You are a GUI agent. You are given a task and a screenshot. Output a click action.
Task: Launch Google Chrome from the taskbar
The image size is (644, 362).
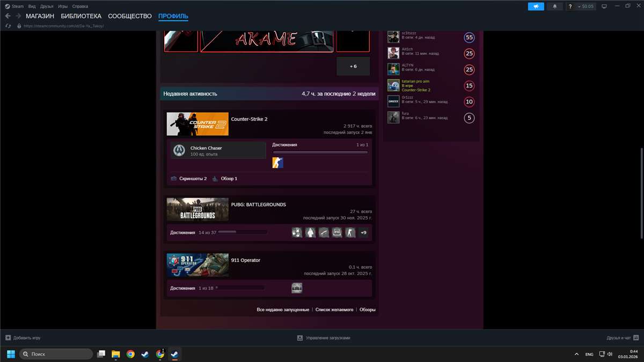coord(130,354)
